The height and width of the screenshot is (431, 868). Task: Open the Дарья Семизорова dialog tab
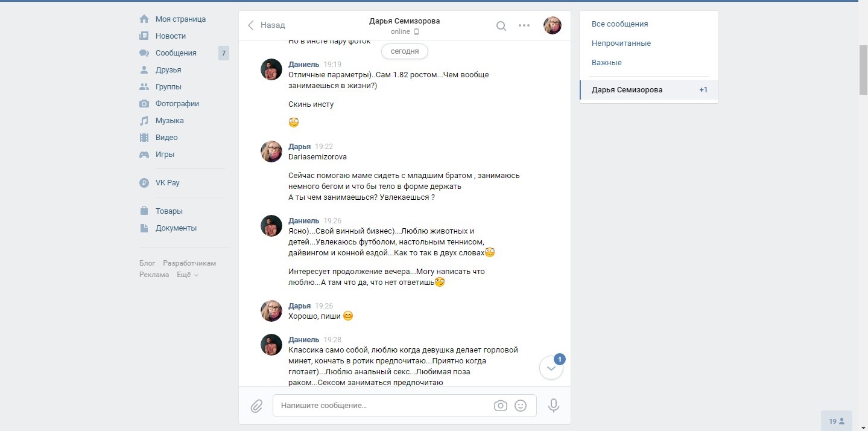click(649, 90)
